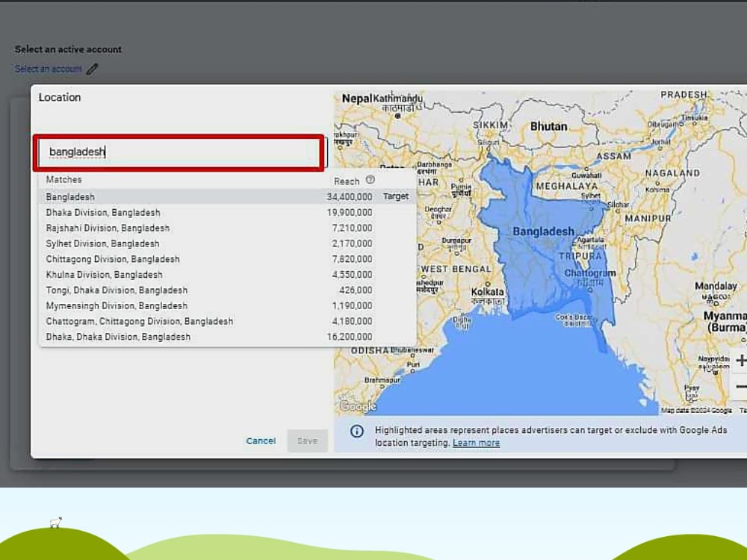This screenshot has height=560, width=747.
Task: Select Chittagong Division, Bangladesh
Action: coord(227,259)
